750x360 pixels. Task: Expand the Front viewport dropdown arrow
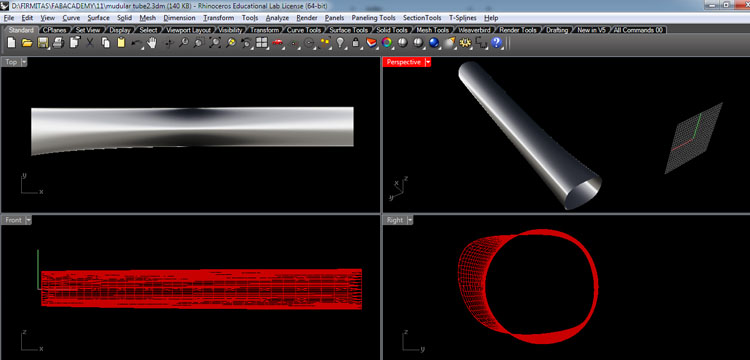pos(29,220)
